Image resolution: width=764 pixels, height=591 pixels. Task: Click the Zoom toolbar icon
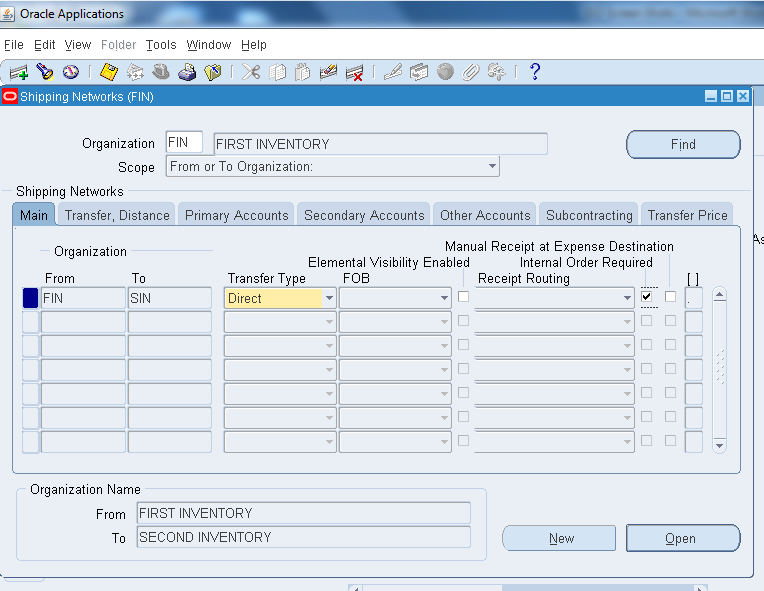[419, 72]
